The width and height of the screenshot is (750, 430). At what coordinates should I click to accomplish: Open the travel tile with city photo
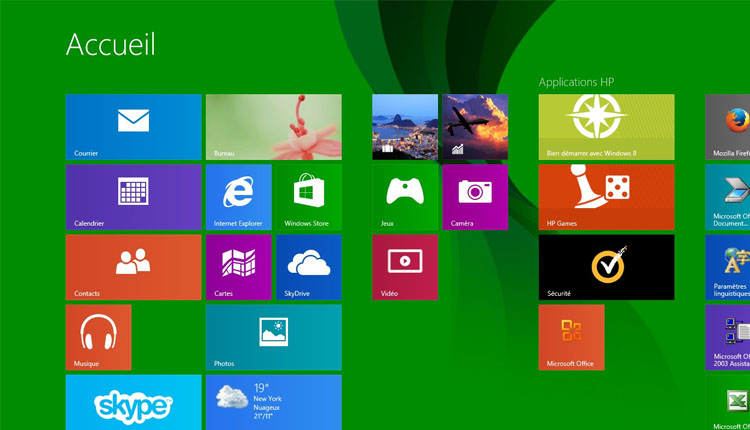(405, 127)
